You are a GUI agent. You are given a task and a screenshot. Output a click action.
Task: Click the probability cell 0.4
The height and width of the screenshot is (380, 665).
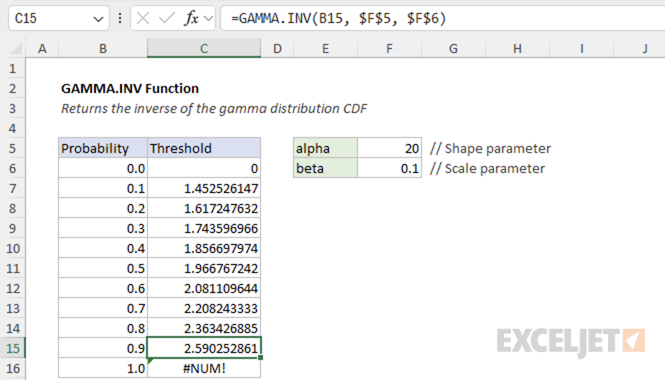tap(103, 248)
